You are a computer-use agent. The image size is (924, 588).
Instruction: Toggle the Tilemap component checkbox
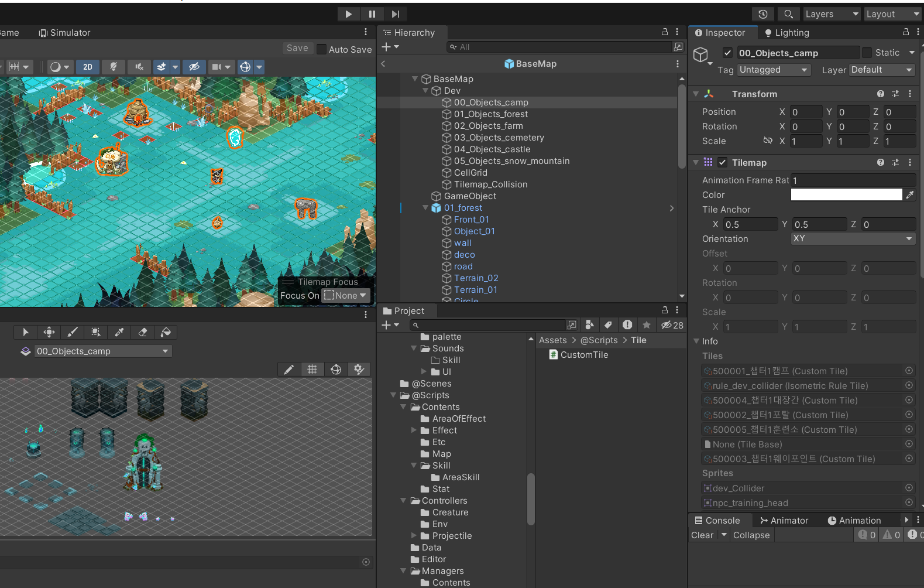(723, 162)
